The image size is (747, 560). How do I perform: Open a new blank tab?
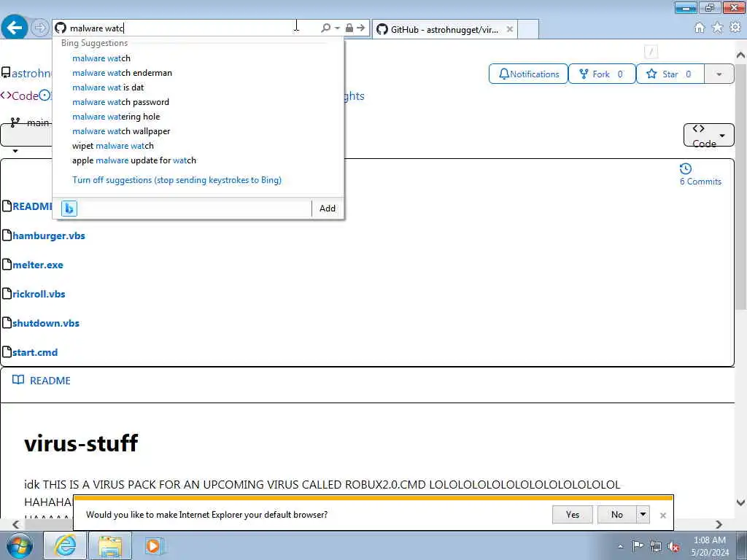point(528,29)
